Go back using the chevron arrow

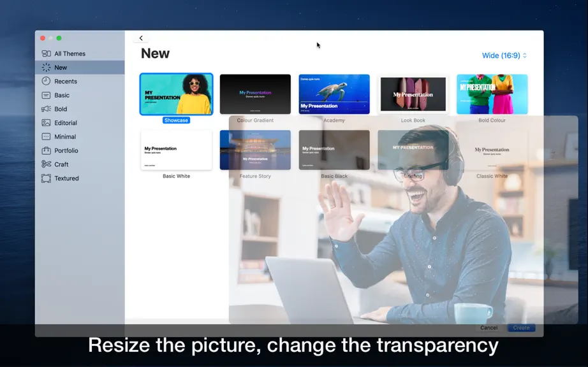(141, 38)
